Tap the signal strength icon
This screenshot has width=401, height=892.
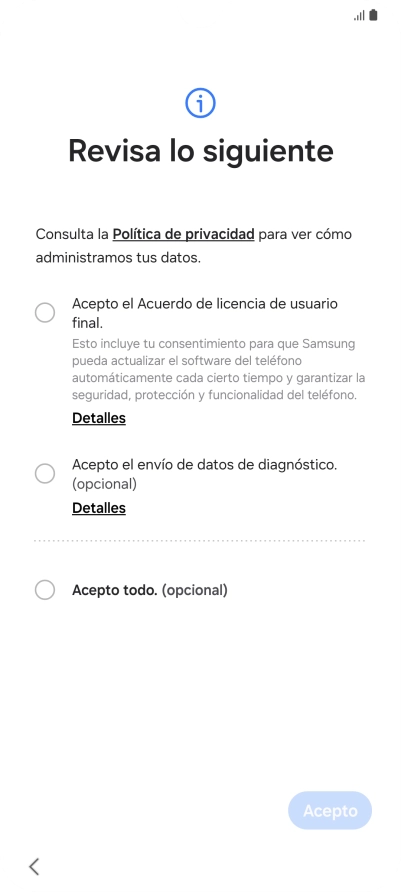[x=359, y=15]
